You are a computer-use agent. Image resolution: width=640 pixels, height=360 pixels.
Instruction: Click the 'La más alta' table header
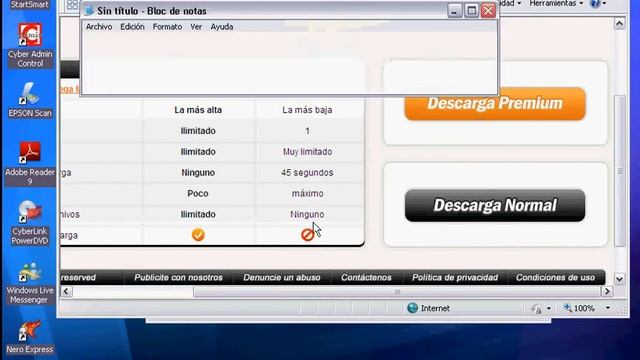point(198,110)
